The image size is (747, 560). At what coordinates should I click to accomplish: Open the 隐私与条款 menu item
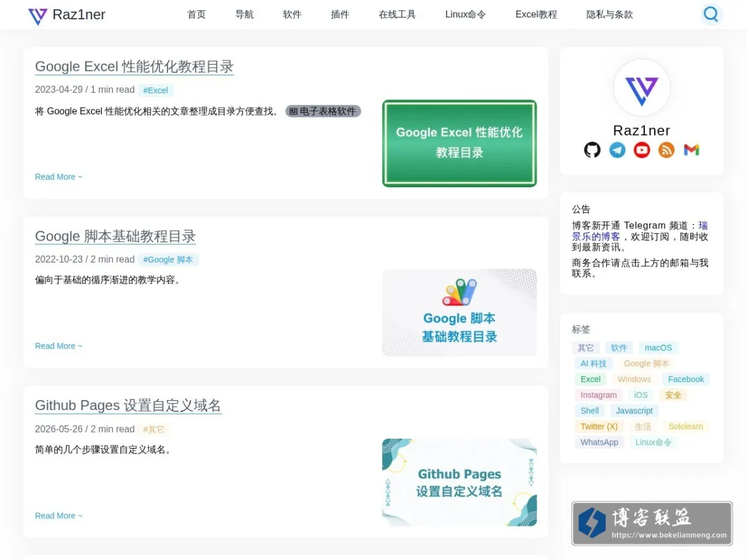point(609,14)
